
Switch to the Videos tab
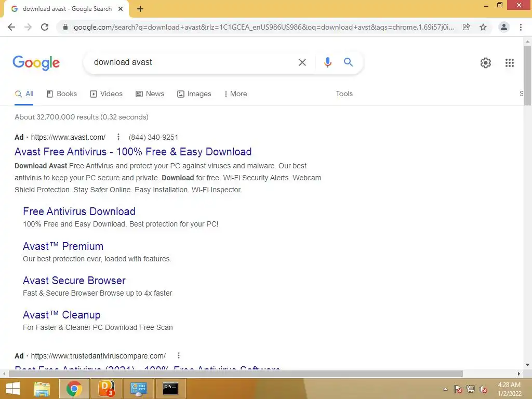click(x=106, y=94)
